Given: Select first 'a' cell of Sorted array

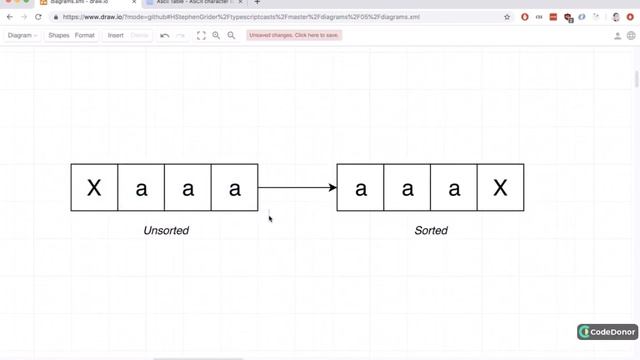Looking at the screenshot, I should pyautogui.click(x=360, y=187).
